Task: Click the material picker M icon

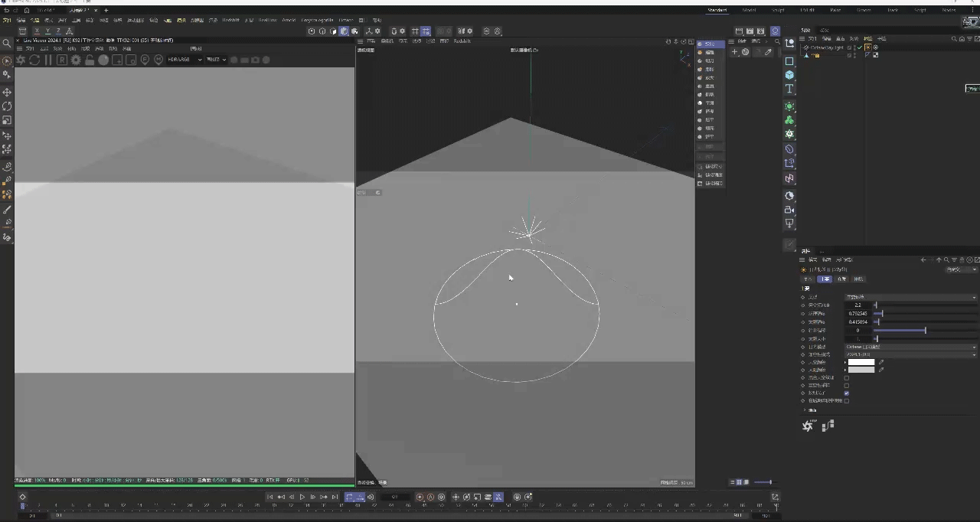Action: [158, 60]
